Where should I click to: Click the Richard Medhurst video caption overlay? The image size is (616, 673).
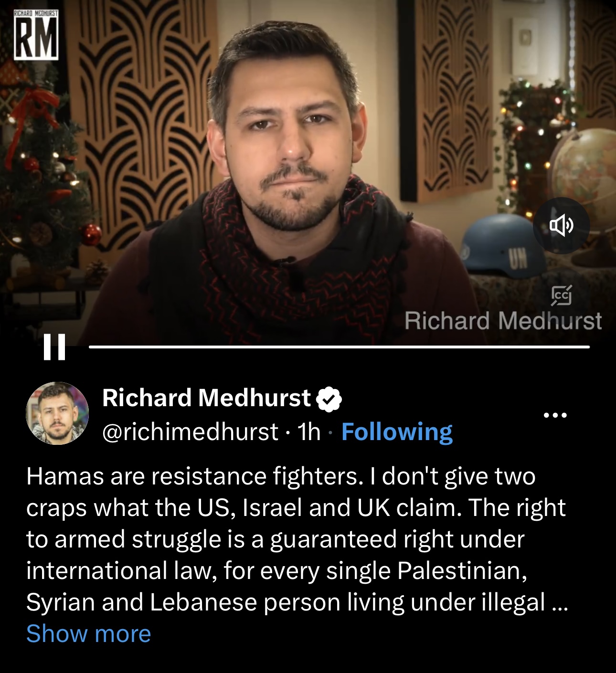[503, 321]
